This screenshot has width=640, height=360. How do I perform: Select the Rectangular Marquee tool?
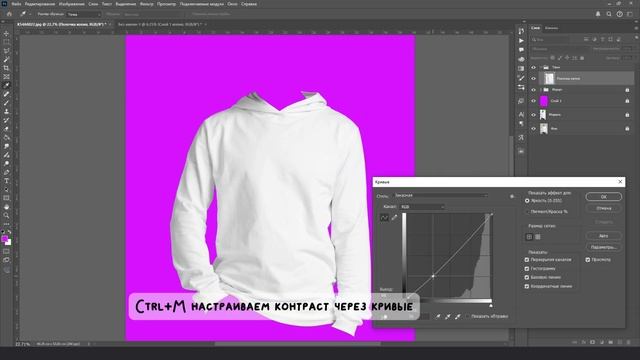point(7,42)
